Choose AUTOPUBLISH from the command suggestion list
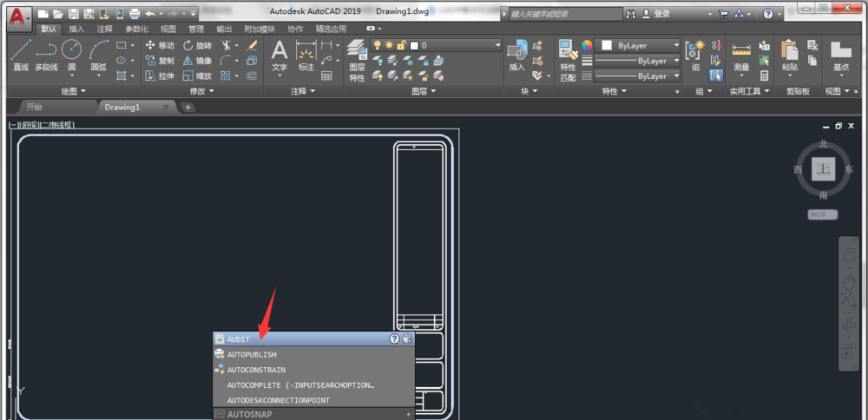868x420 pixels. tap(252, 355)
